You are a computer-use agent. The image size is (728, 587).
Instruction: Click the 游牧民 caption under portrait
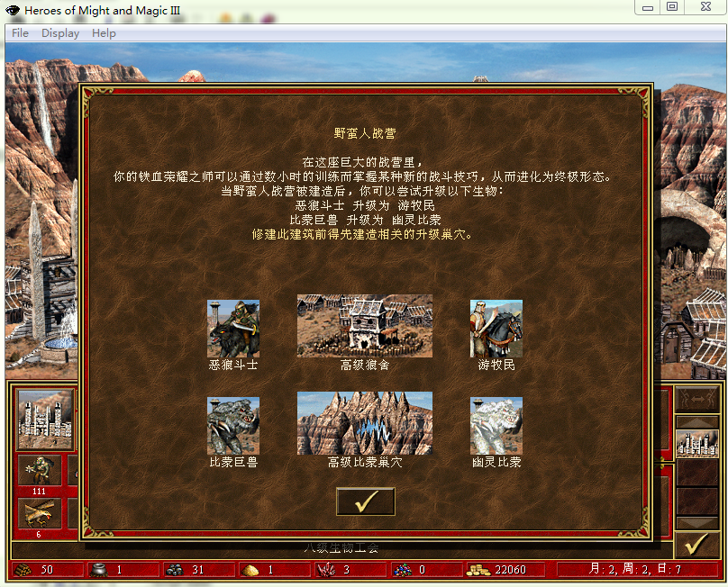pyautogui.click(x=496, y=366)
